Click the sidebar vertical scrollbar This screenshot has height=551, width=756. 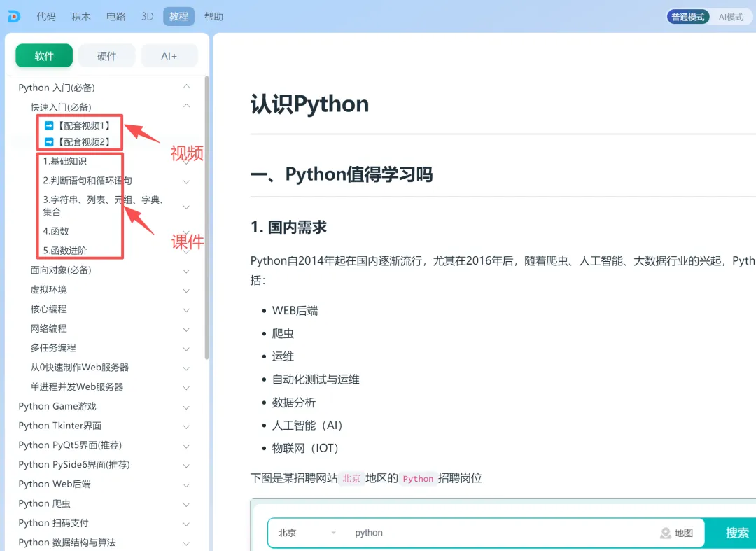pyautogui.click(x=206, y=217)
